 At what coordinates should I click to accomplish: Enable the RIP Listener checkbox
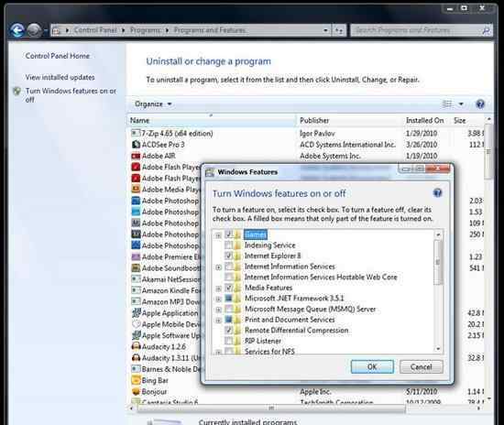pos(228,341)
